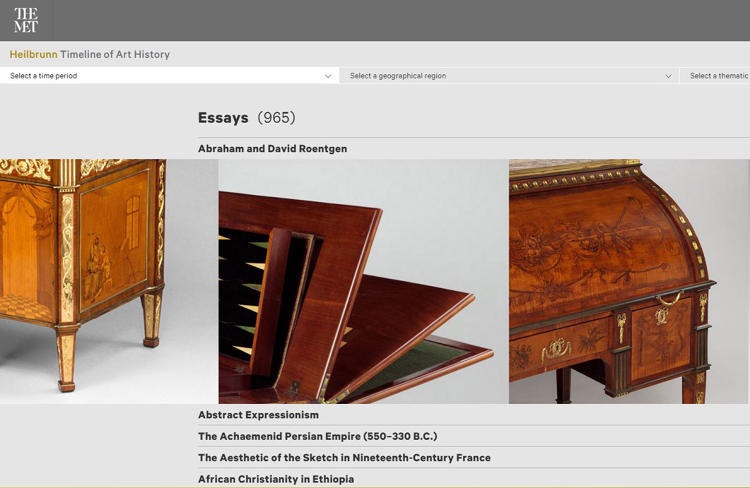Click the Heilbrunn Timeline of Art History title
The height and width of the screenshot is (488, 750).
(89, 55)
